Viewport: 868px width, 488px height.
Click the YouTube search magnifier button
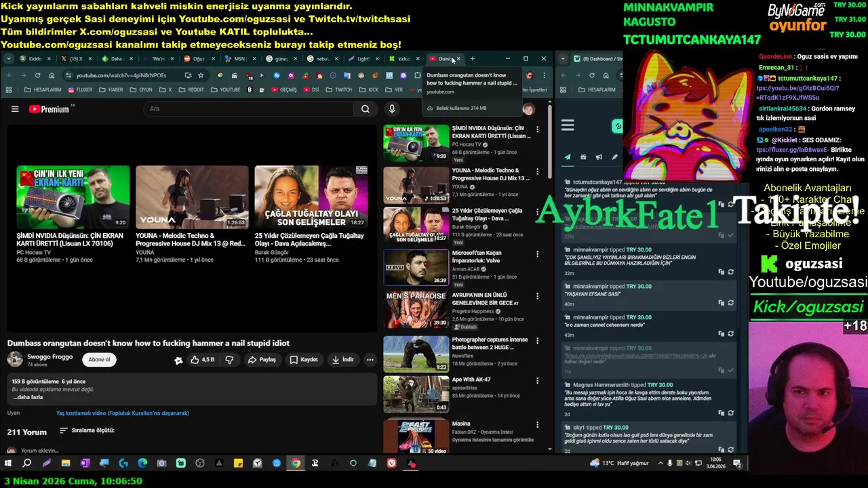[x=365, y=109]
